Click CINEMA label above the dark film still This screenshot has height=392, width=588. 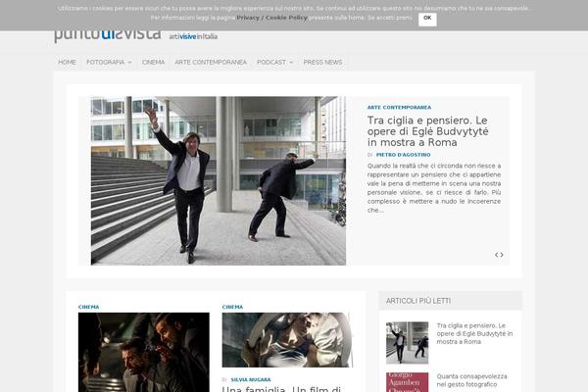click(x=88, y=307)
